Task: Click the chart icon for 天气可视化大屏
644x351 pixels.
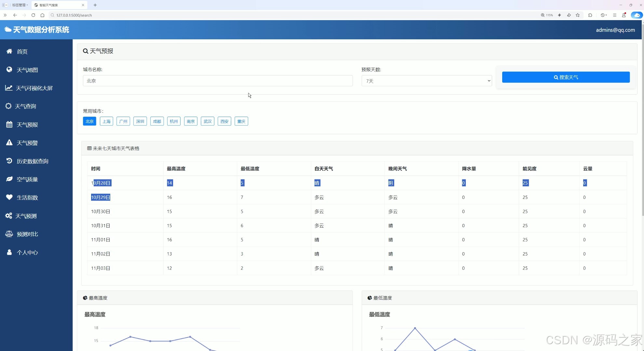Action: [9, 88]
